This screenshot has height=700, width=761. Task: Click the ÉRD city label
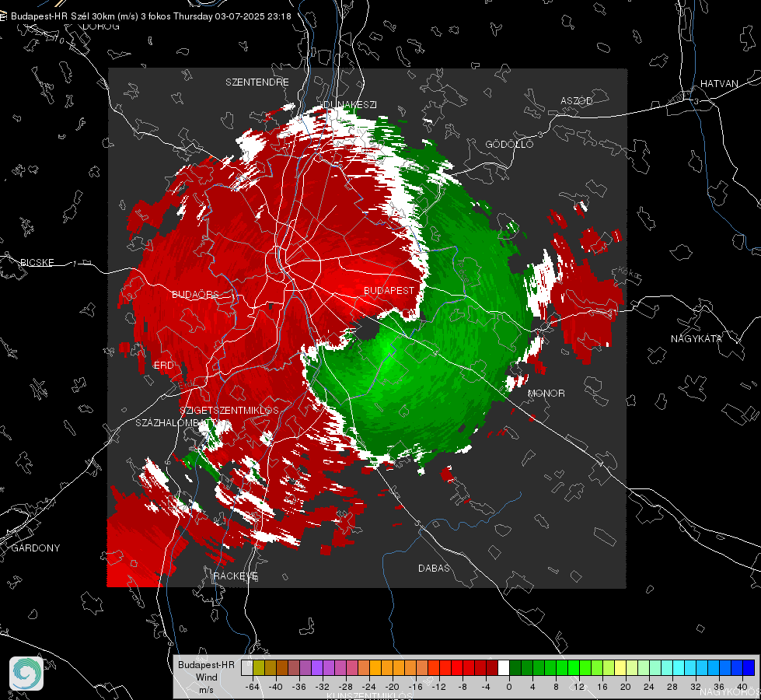(x=163, y=366)
